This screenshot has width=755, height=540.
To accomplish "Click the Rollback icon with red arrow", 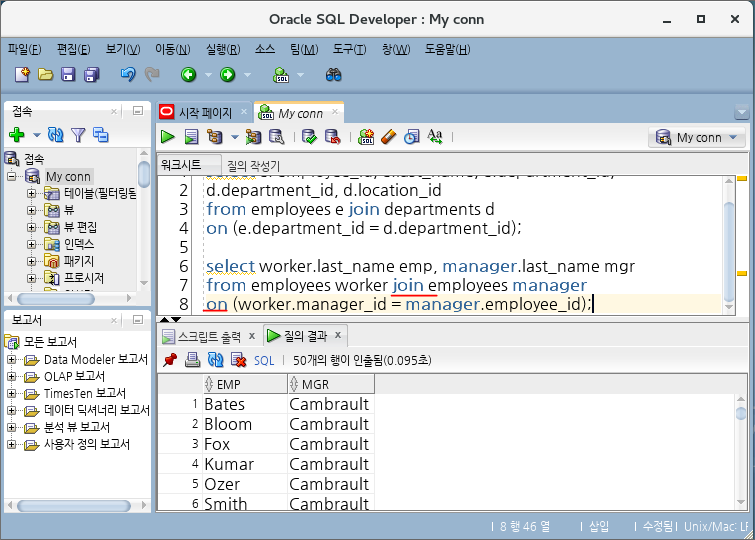I will [x=333, y=137].
